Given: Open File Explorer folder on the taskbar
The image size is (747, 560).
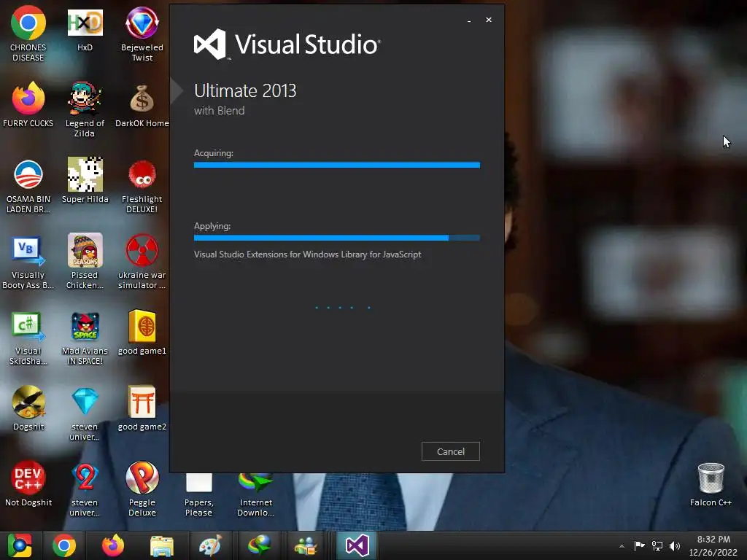Looking at the screenshot, I should coord(162,545).
